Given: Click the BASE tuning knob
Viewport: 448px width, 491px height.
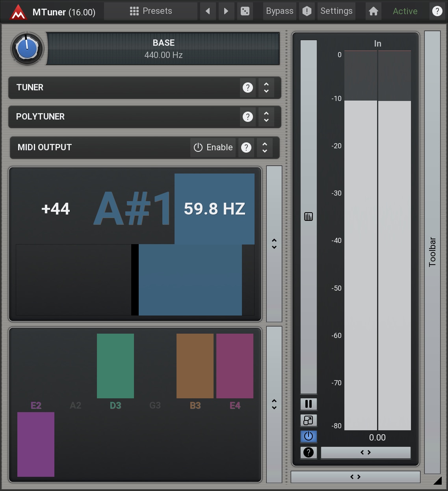Looking at the screenshot, I should (27, 49).
